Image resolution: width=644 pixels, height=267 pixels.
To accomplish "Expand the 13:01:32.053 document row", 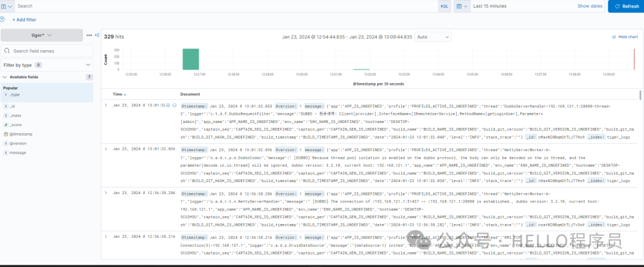I will [106, 105].
